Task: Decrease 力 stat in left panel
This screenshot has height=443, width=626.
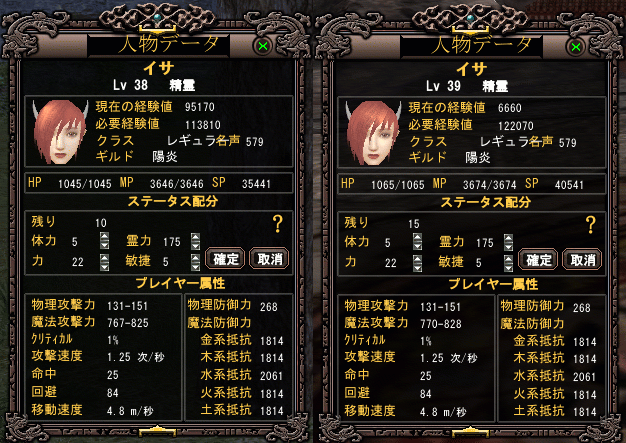Action: click(x=104, y=267)
